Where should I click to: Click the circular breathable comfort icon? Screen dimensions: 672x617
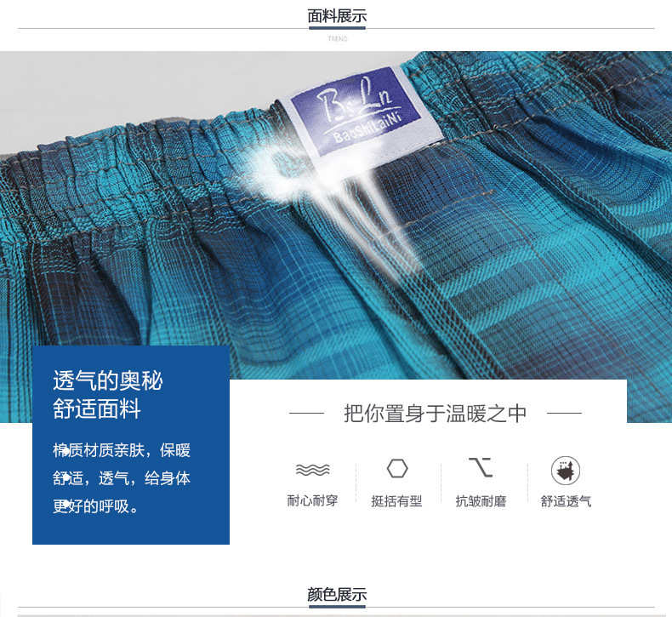[566, 470]
